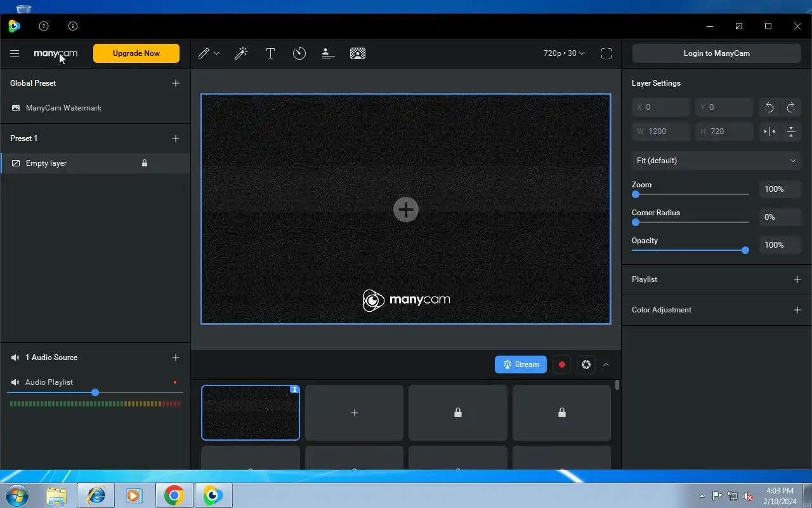
Task: Select the Text tool
Action: click(270, 53)
